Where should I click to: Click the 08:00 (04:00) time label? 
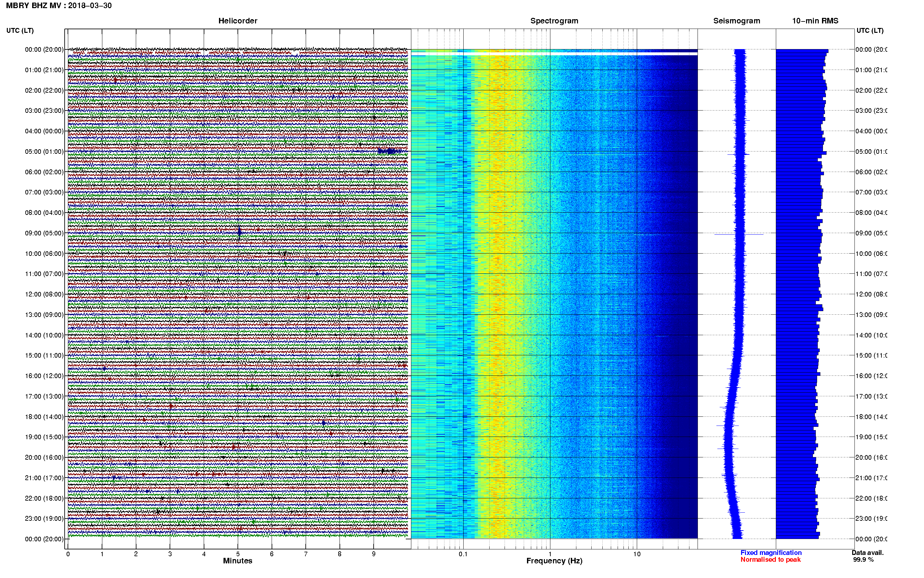[x=44, y=213]
